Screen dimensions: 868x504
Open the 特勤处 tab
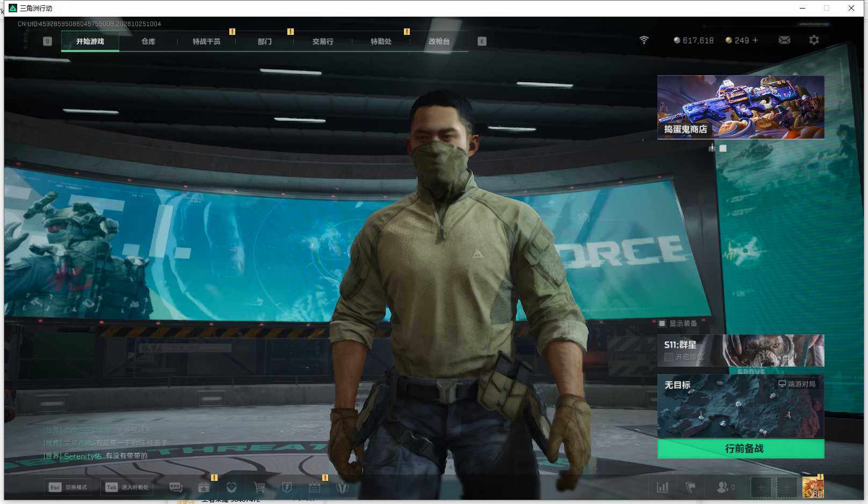[x=381, y=41]
